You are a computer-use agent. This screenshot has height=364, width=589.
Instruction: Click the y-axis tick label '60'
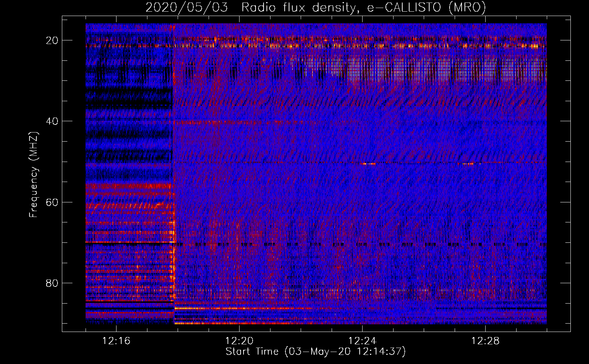(52, 202)
